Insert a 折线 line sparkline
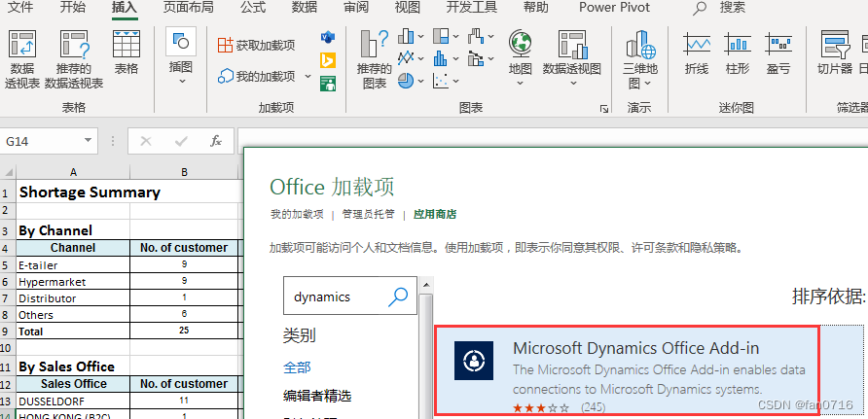Image resolution: width=868 pixels, height=419 pixels. tap(697, 53)
